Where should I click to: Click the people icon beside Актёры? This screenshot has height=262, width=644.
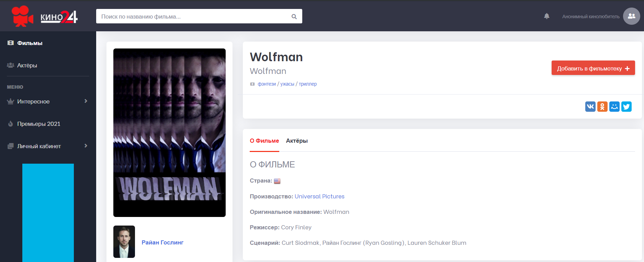(11, 65)
